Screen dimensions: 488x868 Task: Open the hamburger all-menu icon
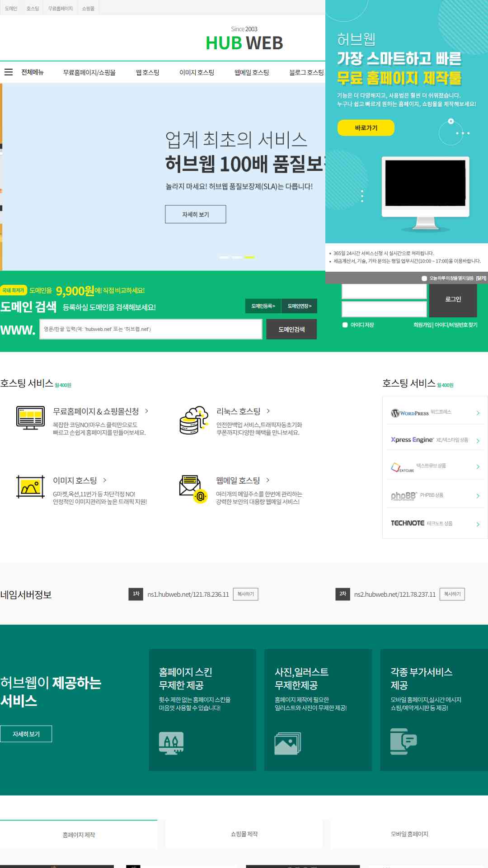coord(9,72)
